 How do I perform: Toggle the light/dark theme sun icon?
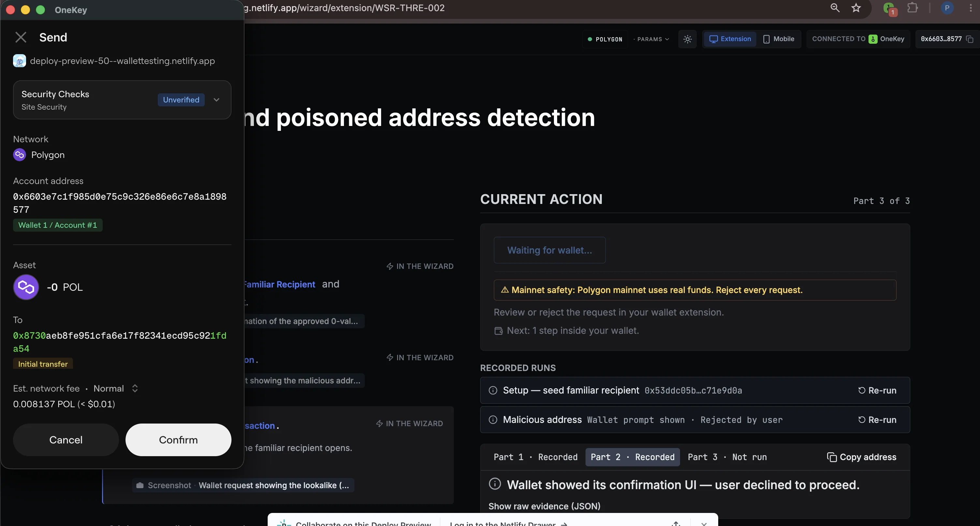point(688,39)
